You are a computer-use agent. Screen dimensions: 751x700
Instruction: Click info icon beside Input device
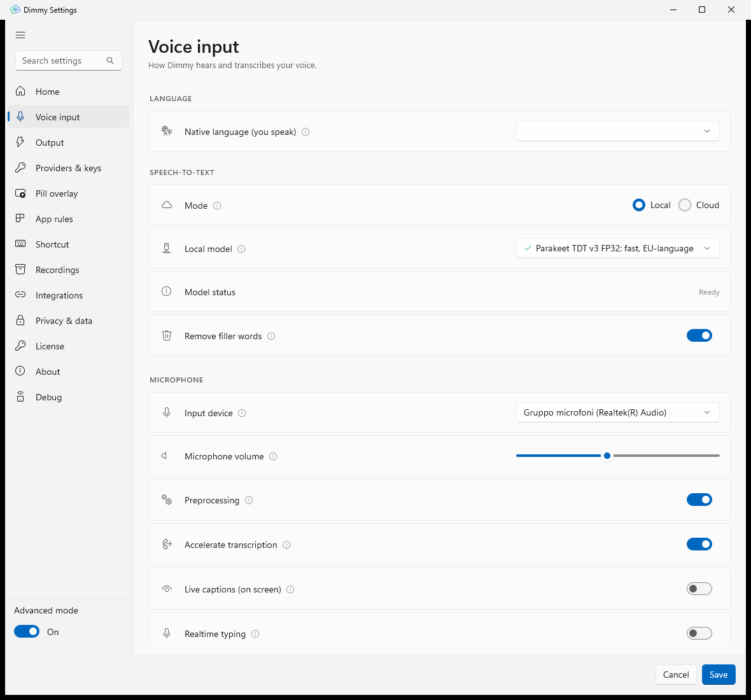click(242, 413)
